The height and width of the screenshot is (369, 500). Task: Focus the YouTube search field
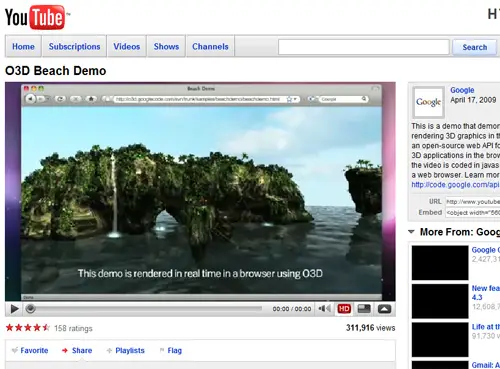coord(364,47)
